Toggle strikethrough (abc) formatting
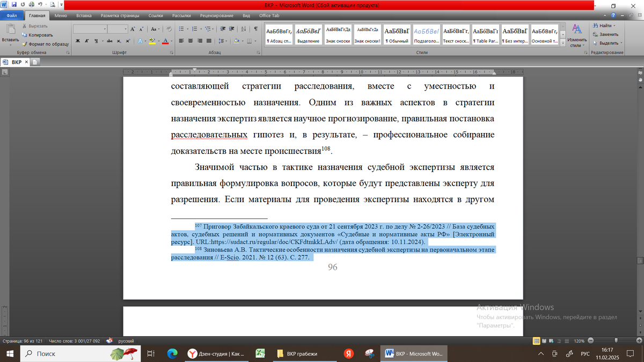The height and width of the screenshot is (362, 644). pyautogui.click(x=110, y=41)
